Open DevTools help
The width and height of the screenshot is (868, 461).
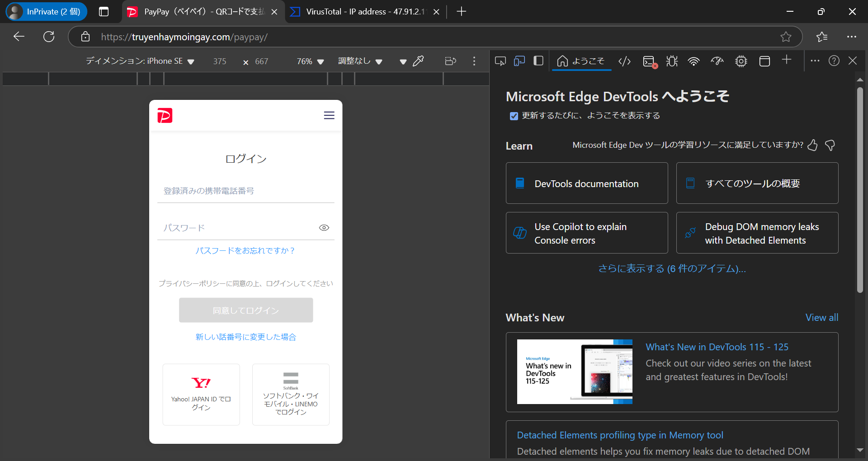click(x=834, y=61)
